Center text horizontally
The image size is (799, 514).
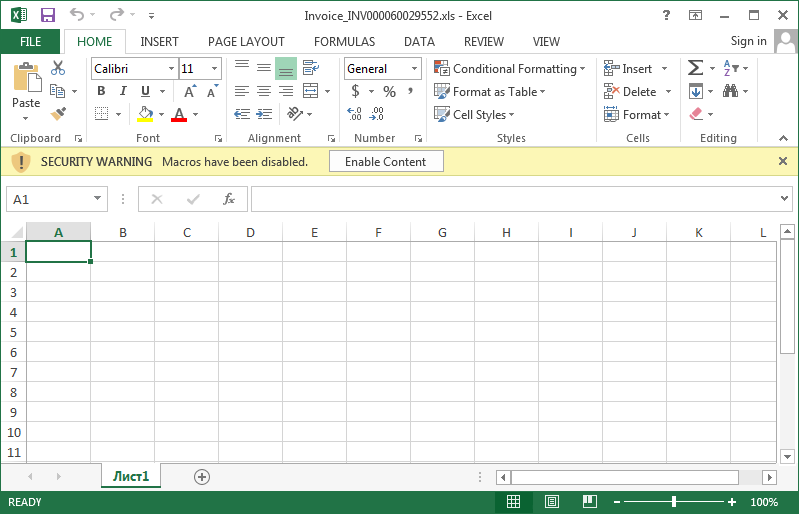click(263, 91)
